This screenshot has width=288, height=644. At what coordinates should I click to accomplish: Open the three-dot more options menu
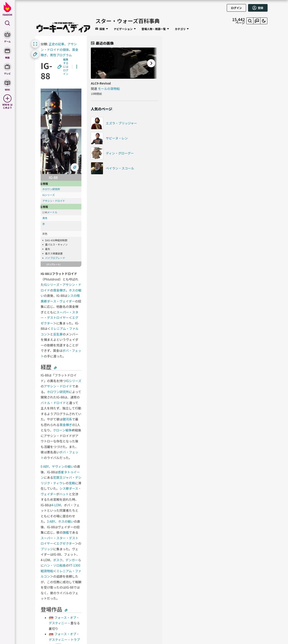[x=77, y=67]
